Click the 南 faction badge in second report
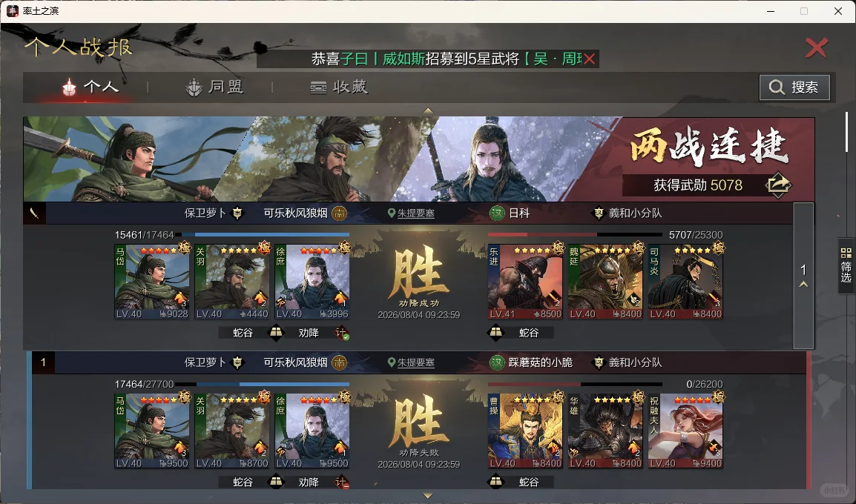Viewport: 856px width, 504px height. point(340,362)
